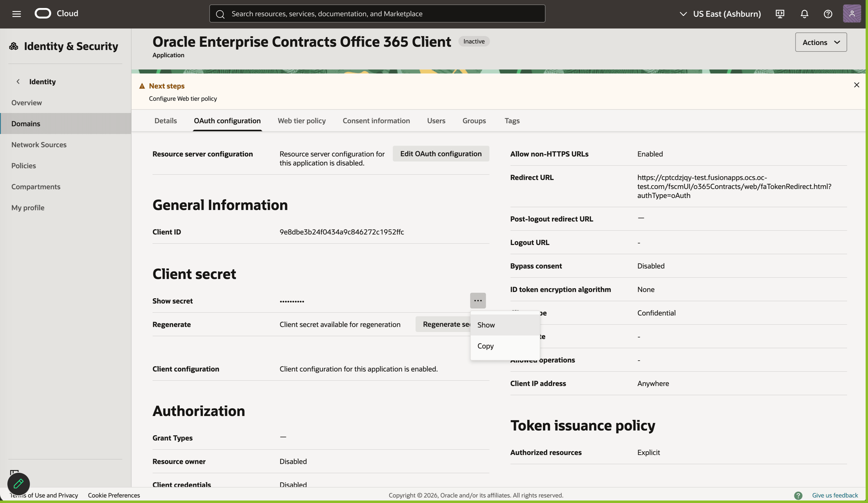Click the green pencil floating button
The image size is (868, 503).
(x=19, y=484)
